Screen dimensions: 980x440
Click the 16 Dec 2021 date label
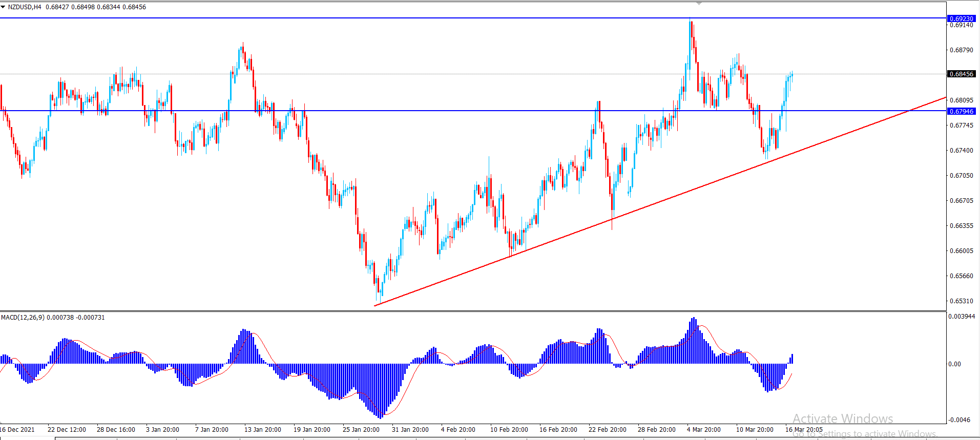pos(17,430)
